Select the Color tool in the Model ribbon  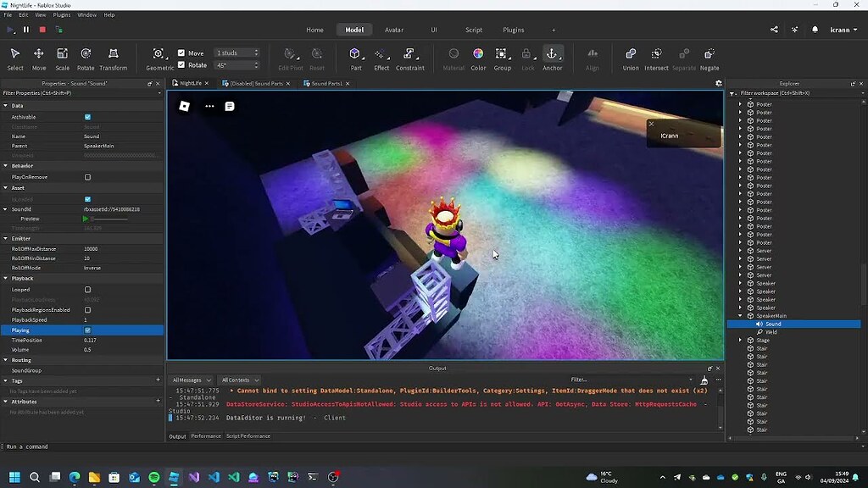tap(478, 55)
